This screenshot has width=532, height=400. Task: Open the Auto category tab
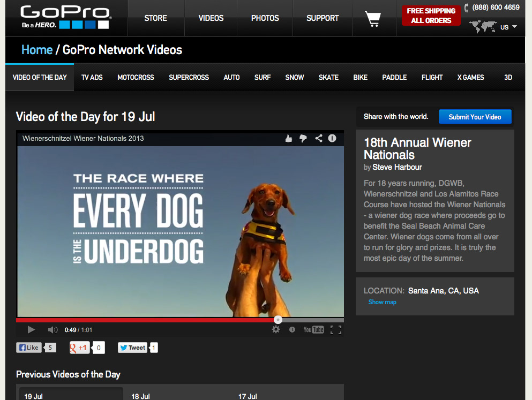click(x=231, y=77)
